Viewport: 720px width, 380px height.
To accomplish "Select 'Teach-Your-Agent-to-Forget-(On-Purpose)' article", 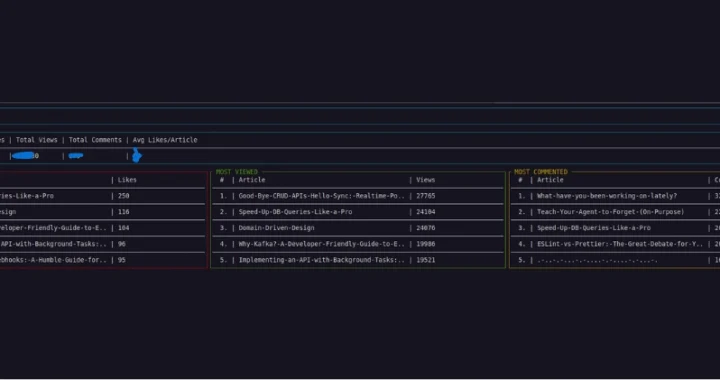I will [610, 212].
